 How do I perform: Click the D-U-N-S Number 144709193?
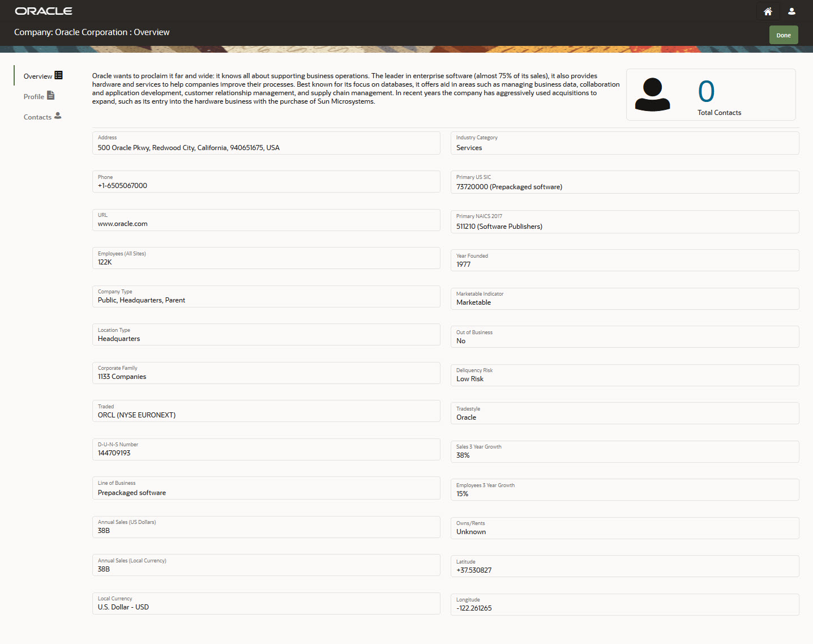tap(114, 453)
